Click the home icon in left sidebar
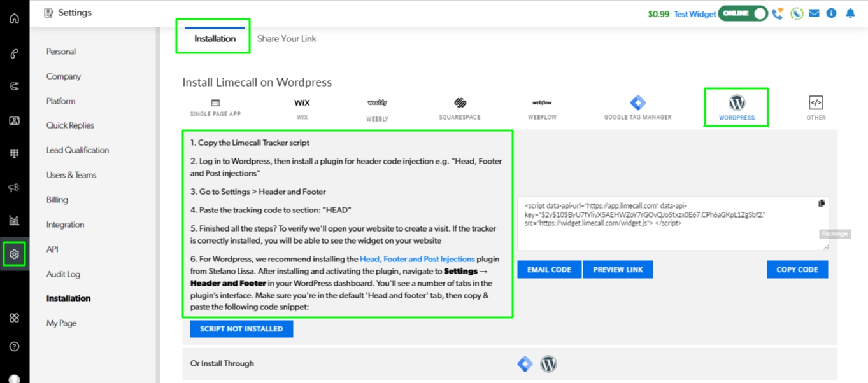Screen dimensions: 868x383 coord(14,18)
